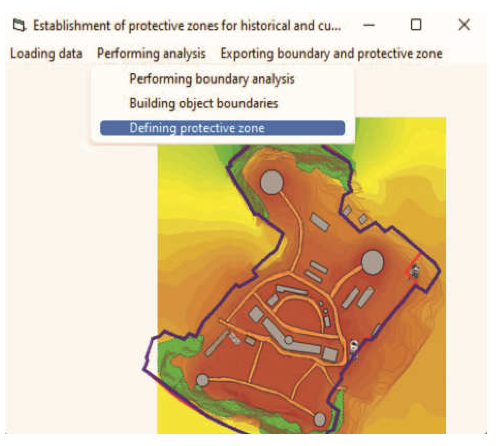Viewport: 504px width, 446px height.
Task: Open the Performing analysis menu
Action: pyautogui.click(x=151, y=54)
